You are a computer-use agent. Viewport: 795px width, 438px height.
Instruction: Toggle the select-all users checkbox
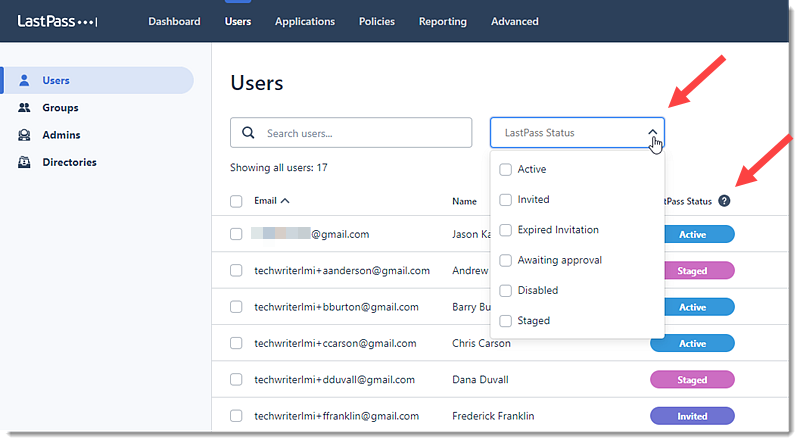(x=236, y=201)
